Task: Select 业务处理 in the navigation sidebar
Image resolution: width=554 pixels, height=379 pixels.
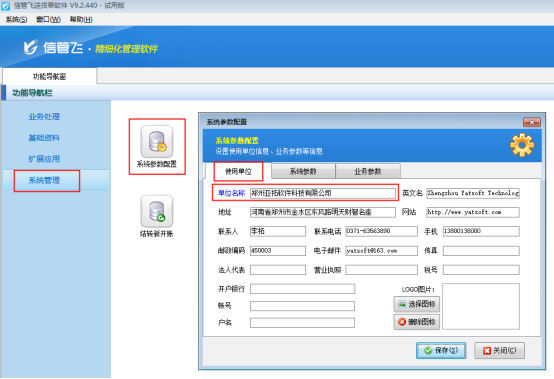Action: tap(44, 117)
